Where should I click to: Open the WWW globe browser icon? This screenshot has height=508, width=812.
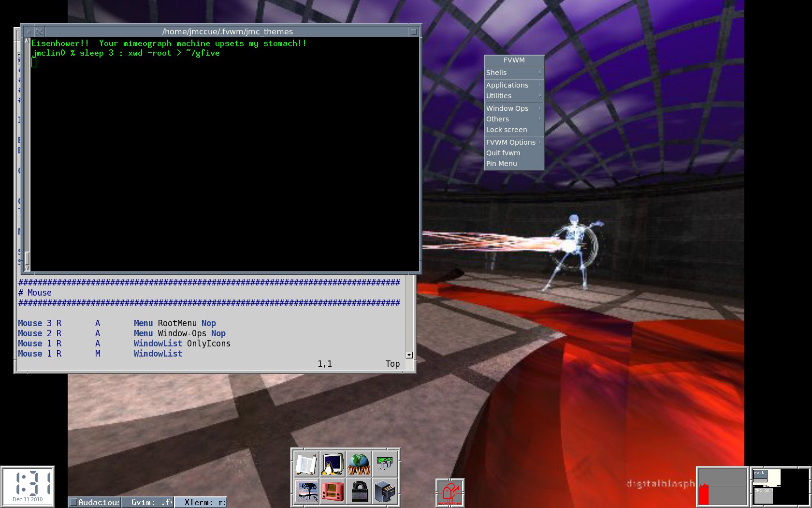pos(359,464)
